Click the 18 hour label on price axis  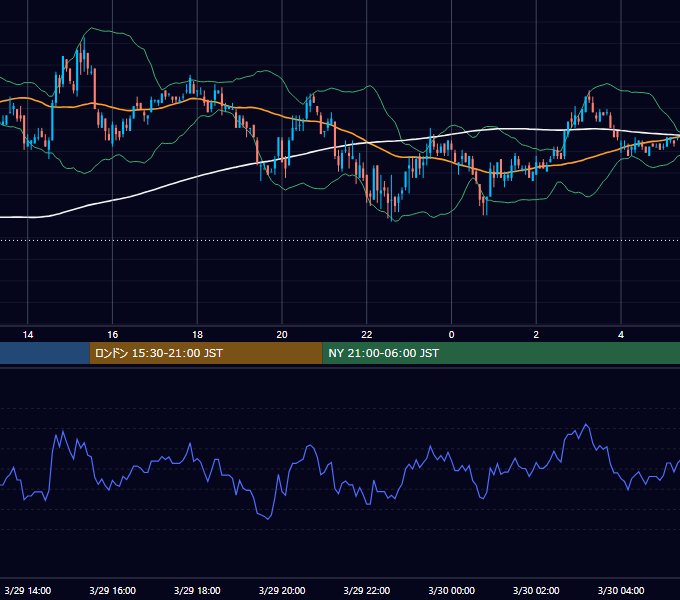coord(197,335)
